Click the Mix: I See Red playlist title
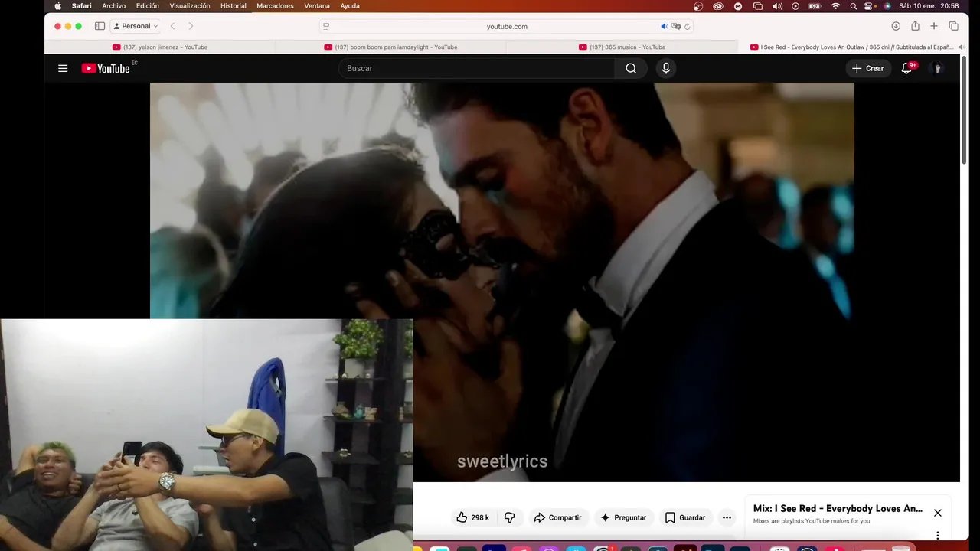The height and width of the screenshot is (551, 980). pos(838,508)
